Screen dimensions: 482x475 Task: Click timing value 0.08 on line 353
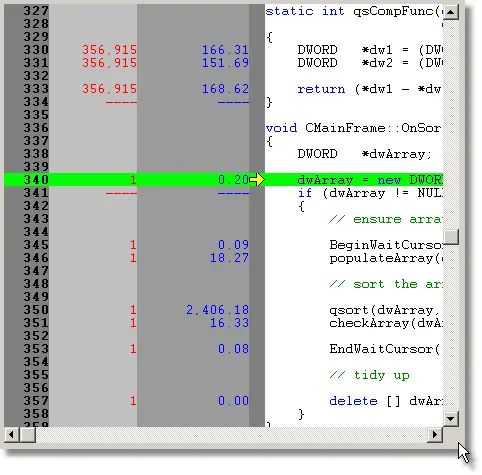[x=233, y=349]
